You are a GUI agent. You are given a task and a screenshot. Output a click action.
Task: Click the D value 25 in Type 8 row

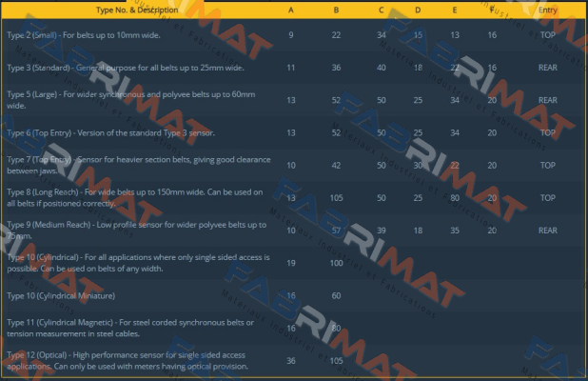coord(418,198)
